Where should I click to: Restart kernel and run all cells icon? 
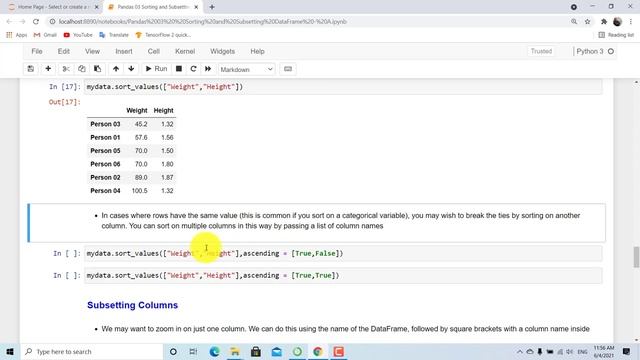click(x=208, y=69)
